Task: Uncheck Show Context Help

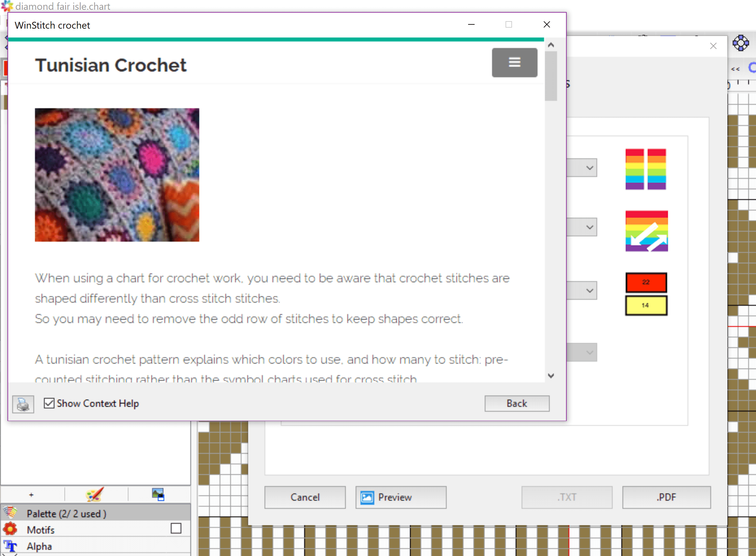Action: [x=49, y=403]
